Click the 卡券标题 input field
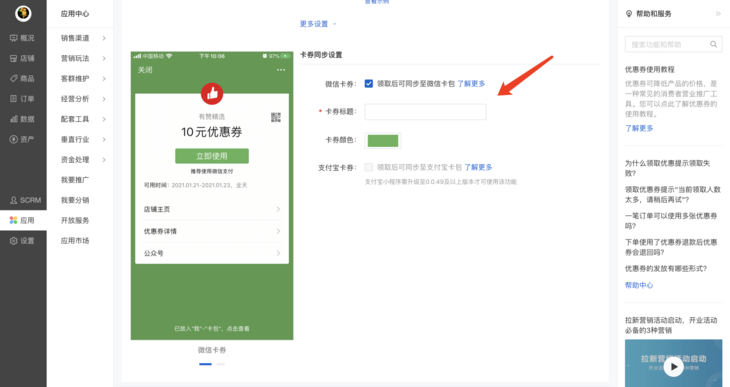Image resolution: width=730 pixels, height=387 pixels. pyautogui.click(x=426, y=112)
